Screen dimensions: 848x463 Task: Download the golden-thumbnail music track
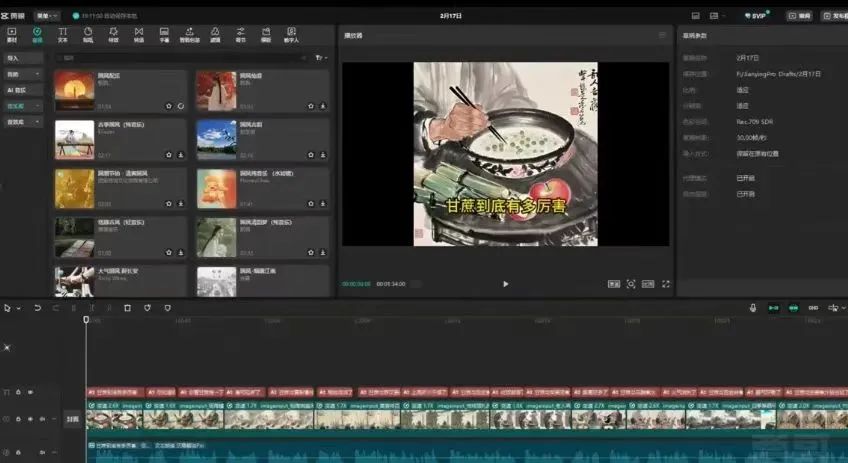(x=181, y=204)
